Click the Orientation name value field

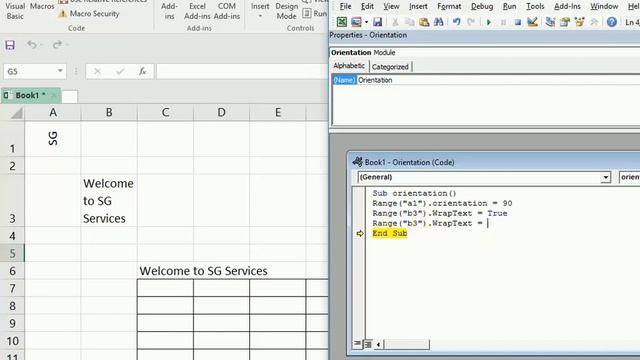click(x=498, y=80)
